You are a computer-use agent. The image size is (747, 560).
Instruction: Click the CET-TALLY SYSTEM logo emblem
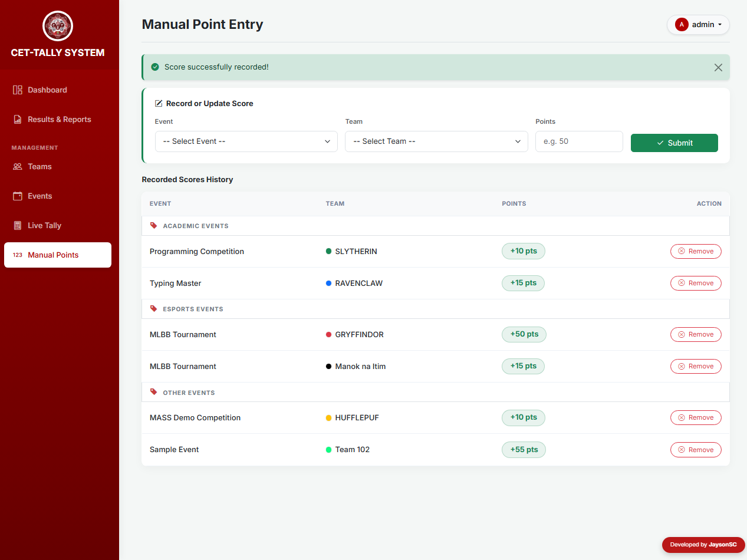57,27
